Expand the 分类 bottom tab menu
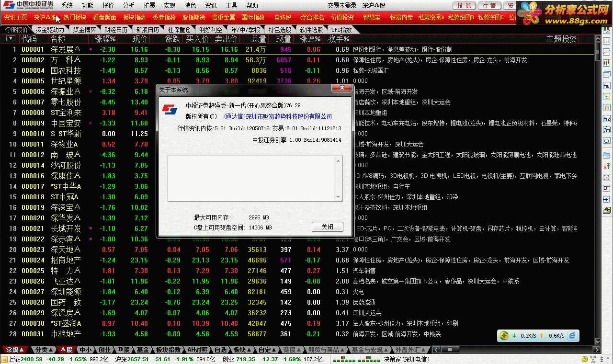The width and height of the screenshot is (613, 364). coord(44,350)
